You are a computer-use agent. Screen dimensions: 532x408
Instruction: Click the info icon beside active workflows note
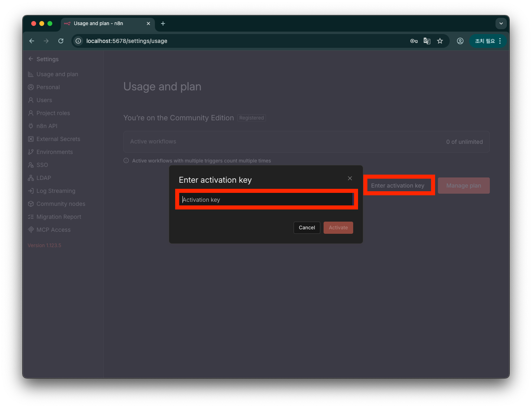click(x=126, y=160)
